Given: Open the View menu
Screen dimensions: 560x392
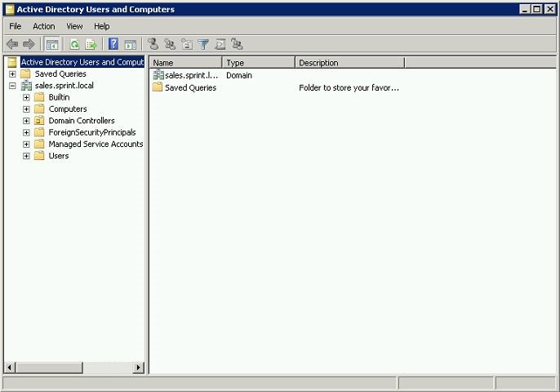Looking at the screenshot, I should (x=74, y=26).
